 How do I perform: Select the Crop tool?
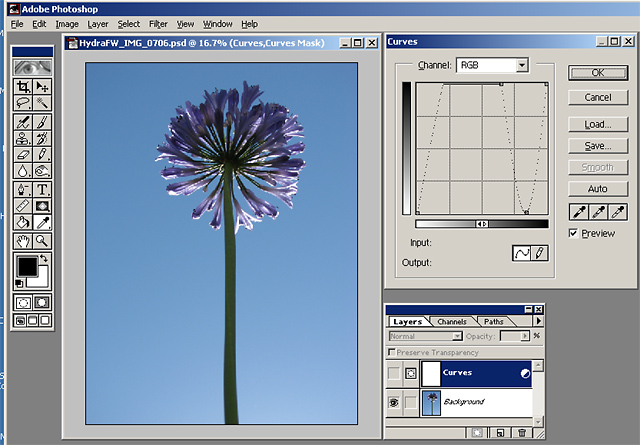click(23, 87)
